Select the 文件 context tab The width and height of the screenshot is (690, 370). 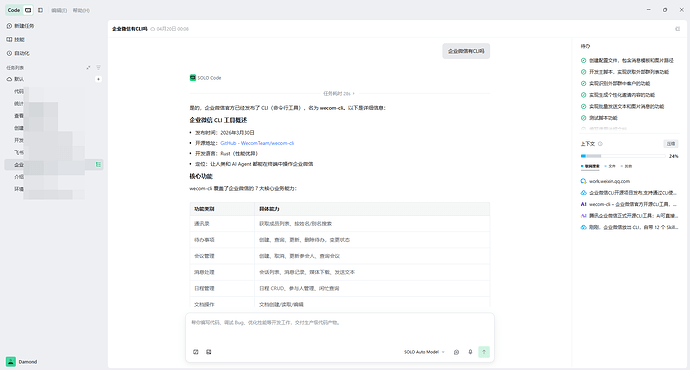tap(610, 166)
